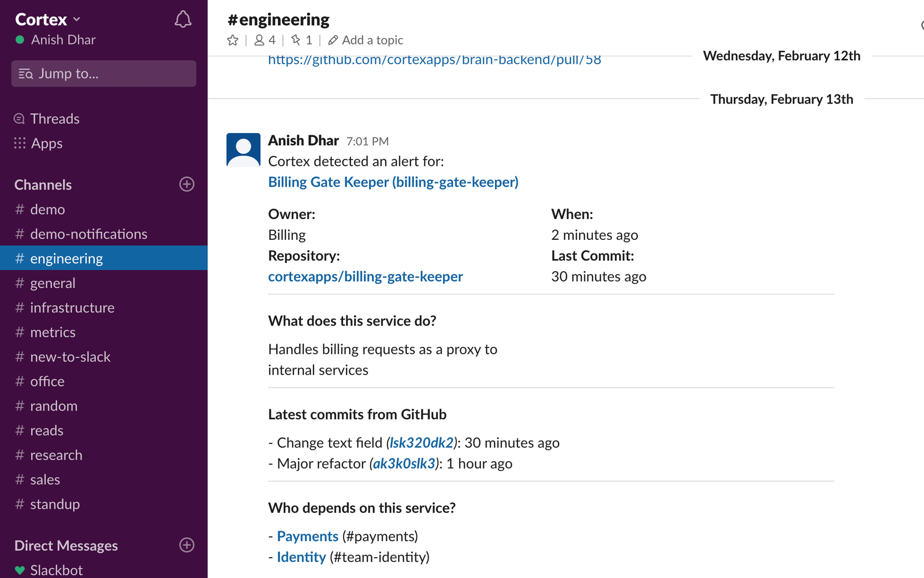Open commit lsk320dk2
This screenshot has width=924, height=578.
pyautogui.click(x=422, y=443)
